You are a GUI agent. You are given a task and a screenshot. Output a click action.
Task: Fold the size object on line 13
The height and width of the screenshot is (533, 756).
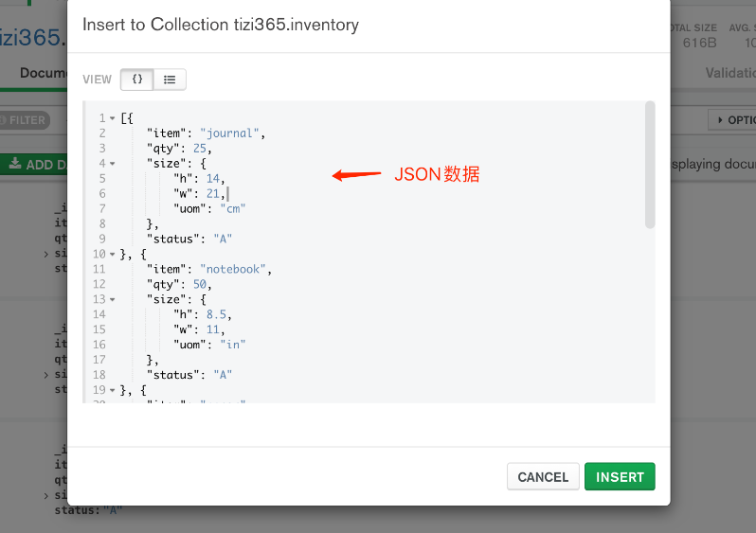coord(113,300)
